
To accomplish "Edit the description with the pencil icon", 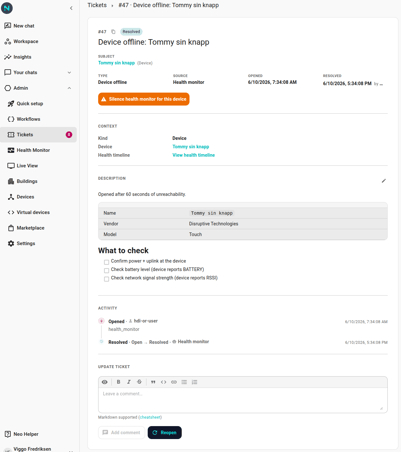I will click(x=384, y=181).
